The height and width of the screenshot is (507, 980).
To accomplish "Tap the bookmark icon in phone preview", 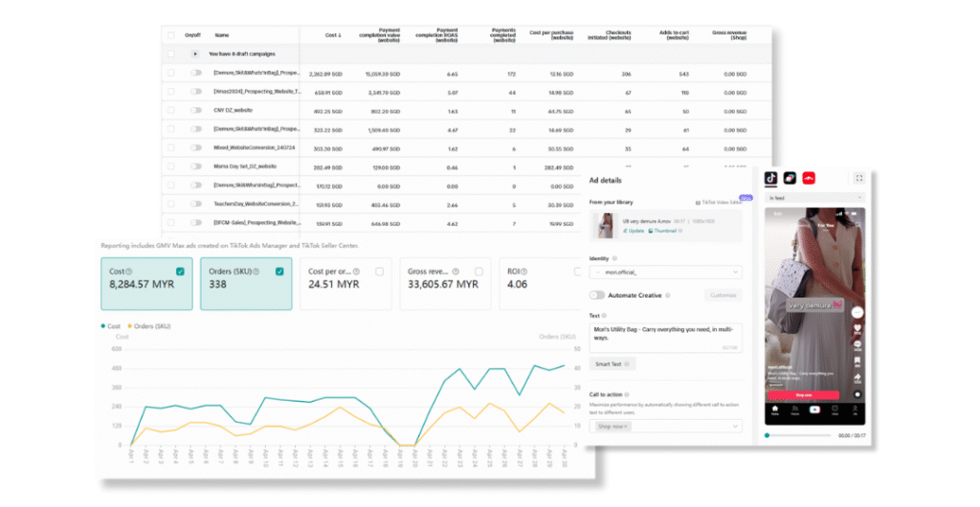I will [x=857, y=361].
